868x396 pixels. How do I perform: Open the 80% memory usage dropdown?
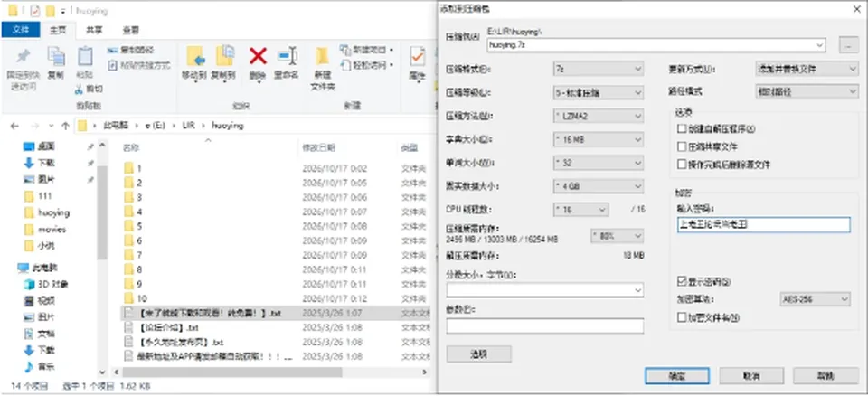[x=618, y=236]
